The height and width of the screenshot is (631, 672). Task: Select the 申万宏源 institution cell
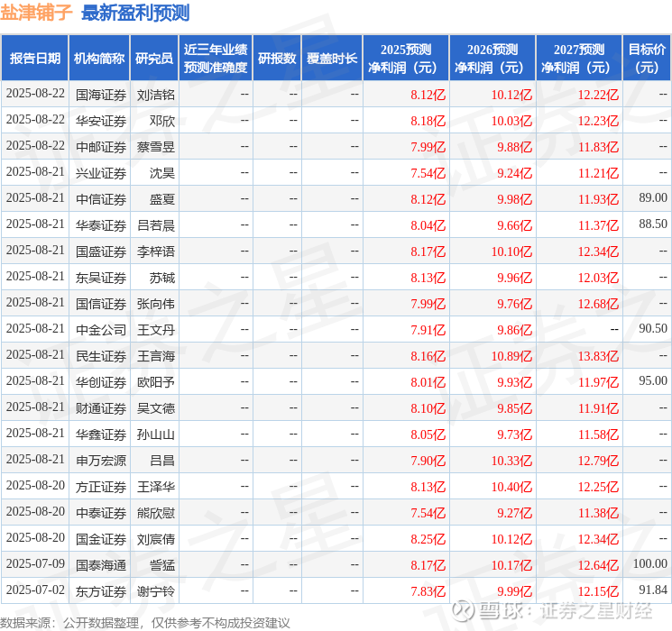pyautogui.click(x=101, y=461)
